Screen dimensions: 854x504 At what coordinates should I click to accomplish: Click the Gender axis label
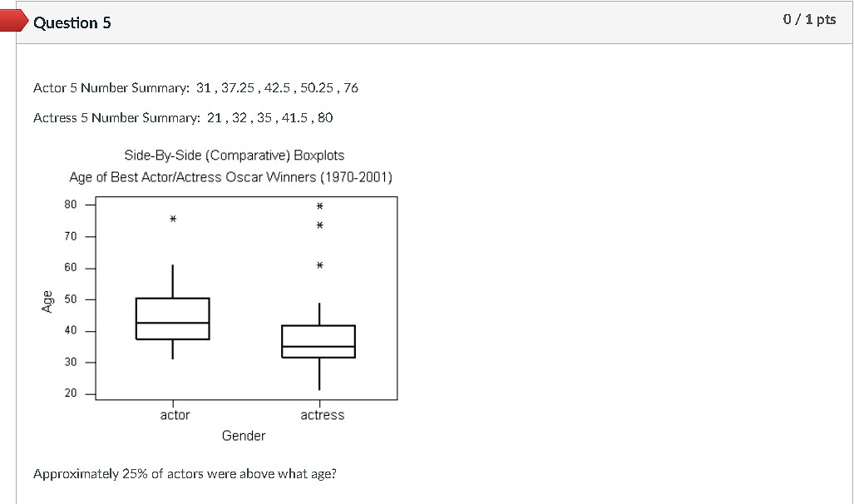pyautogui.click(x=244, y=435)
